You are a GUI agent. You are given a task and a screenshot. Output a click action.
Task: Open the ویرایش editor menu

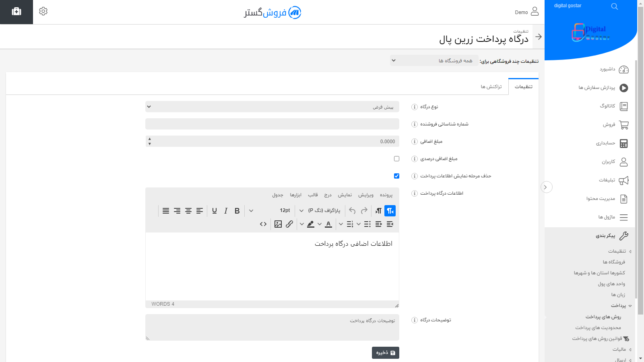pyautogui.click(x=366, y=195)
